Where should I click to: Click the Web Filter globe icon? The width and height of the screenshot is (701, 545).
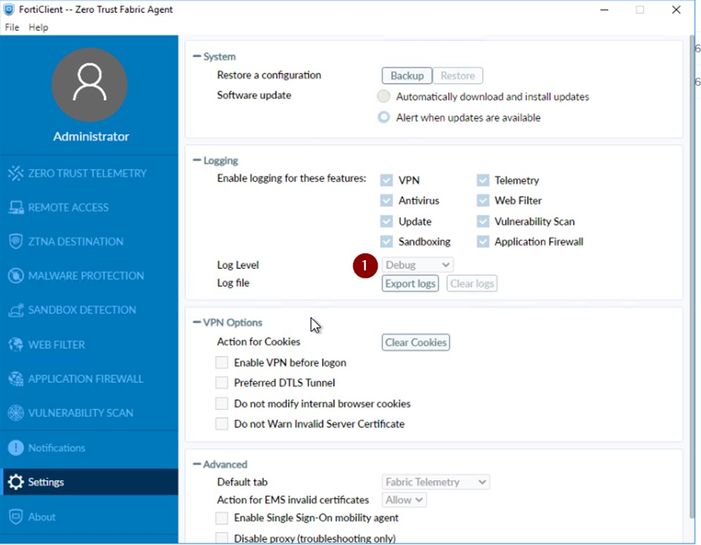pos(16,344)
